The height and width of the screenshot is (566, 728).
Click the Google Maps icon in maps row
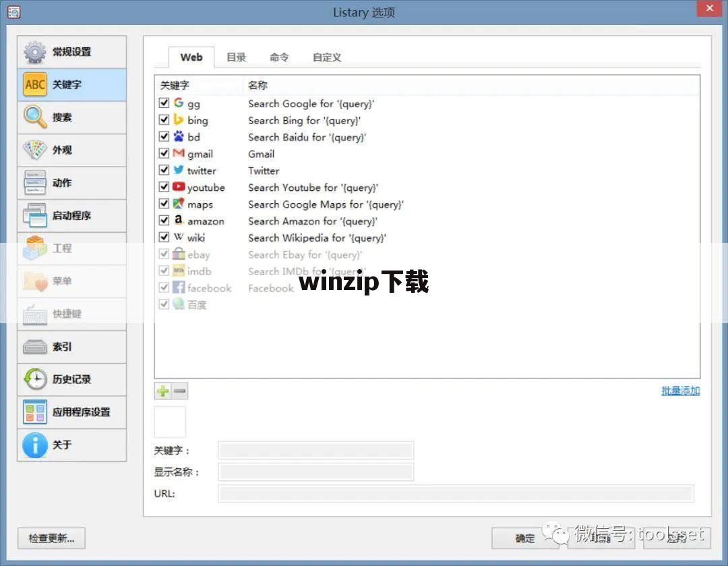pyautogui.click(x=179, y=204)
